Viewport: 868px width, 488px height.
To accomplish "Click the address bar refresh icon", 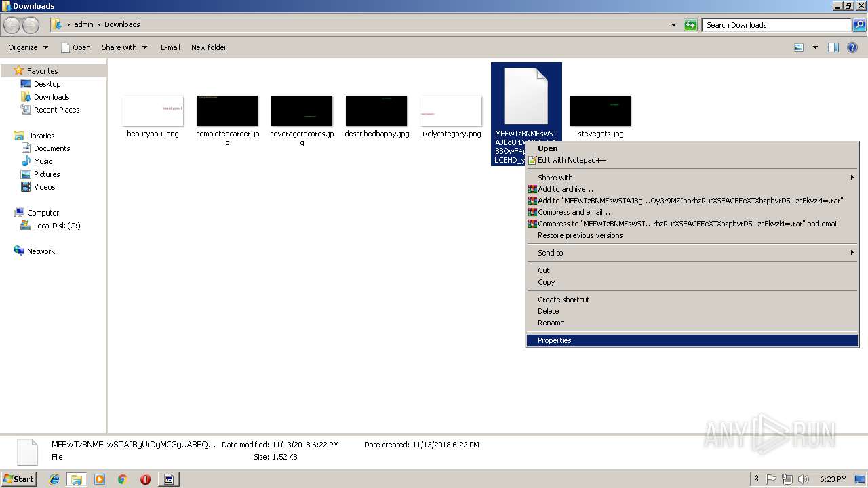I will point(690,25).
